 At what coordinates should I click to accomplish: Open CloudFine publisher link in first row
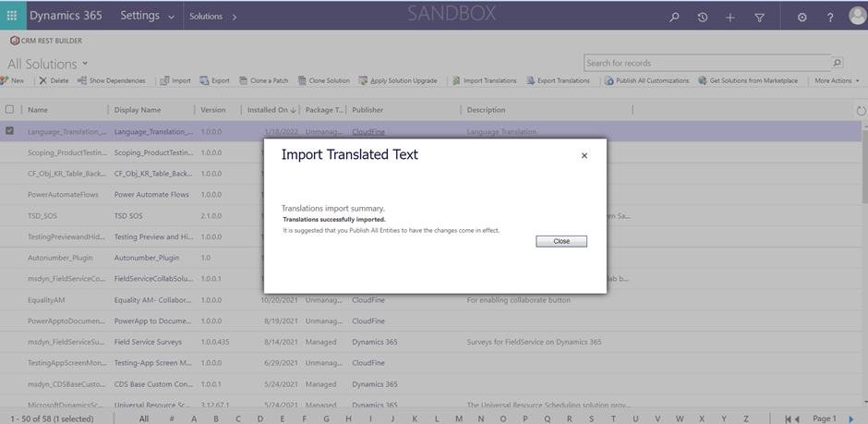click(368, 132)
